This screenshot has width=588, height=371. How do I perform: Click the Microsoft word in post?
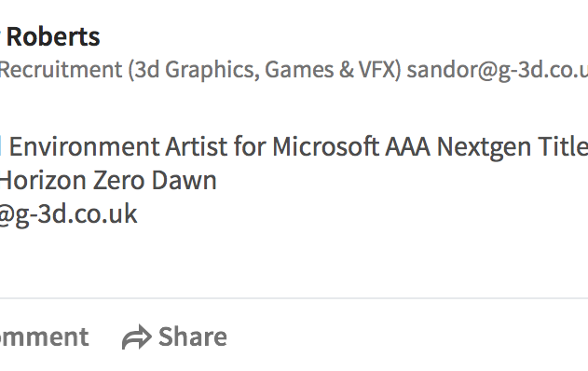[x=326, y=146]
